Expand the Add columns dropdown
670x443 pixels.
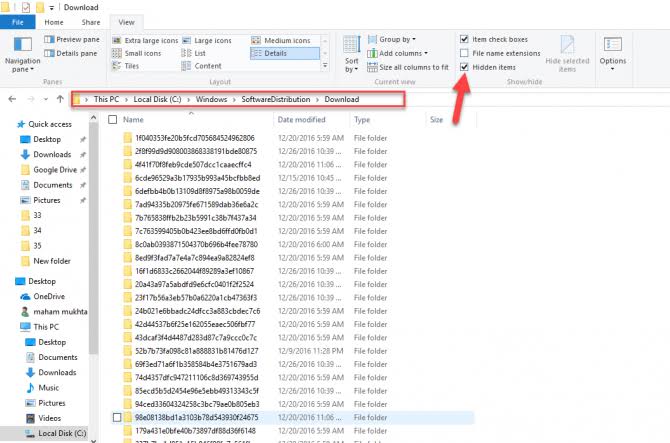(x=397, y=53)
